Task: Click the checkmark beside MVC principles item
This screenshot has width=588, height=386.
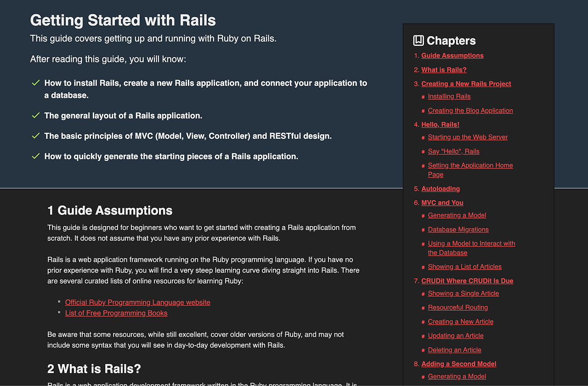Action: coord(35,136)
